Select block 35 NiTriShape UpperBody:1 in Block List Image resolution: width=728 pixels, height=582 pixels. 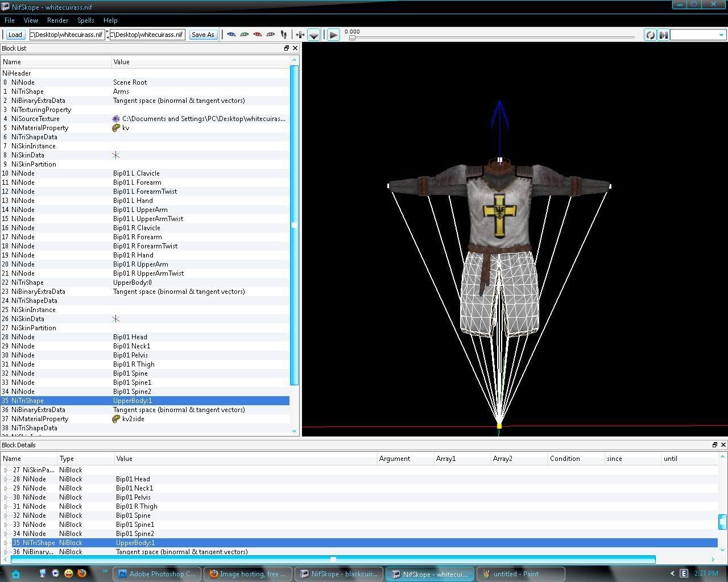click(x=145, y=401)
